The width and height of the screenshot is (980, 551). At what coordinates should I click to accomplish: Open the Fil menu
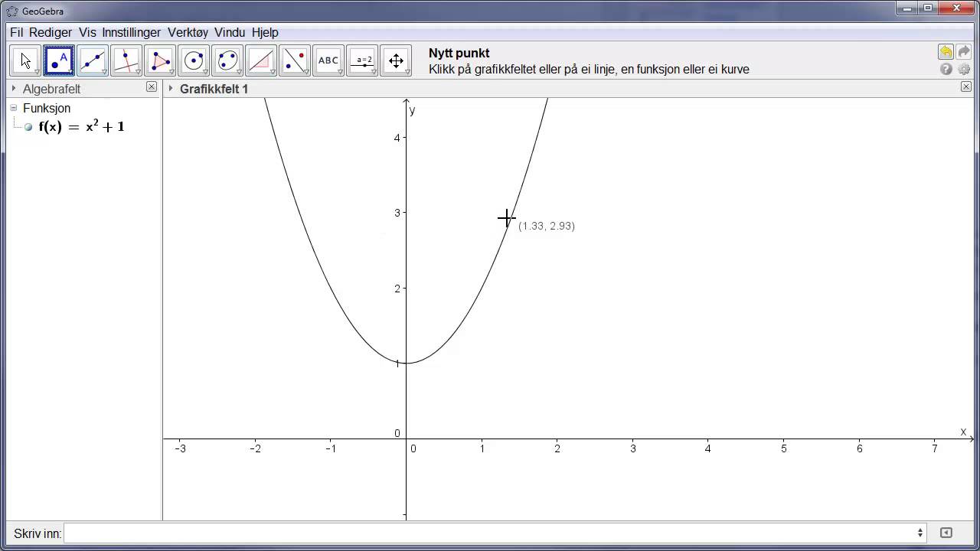click(16, 32)
